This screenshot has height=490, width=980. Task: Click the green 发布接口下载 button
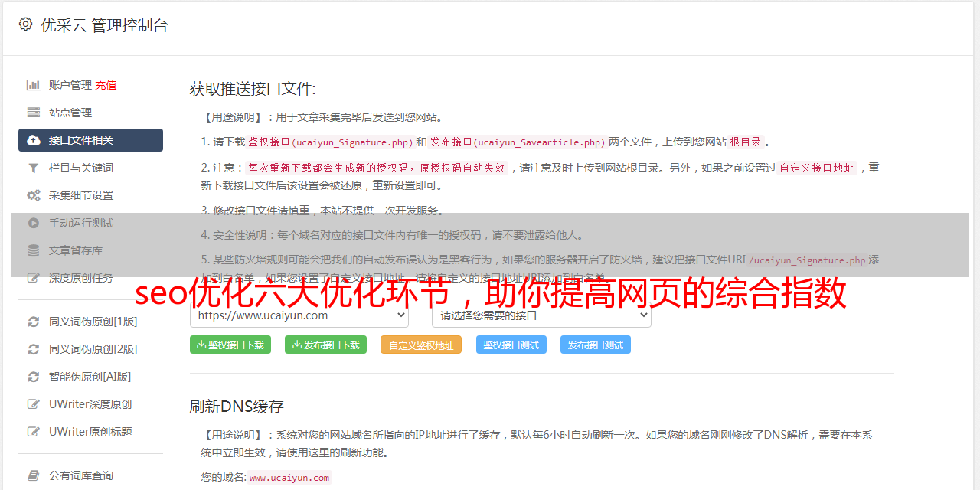(326, 345)
